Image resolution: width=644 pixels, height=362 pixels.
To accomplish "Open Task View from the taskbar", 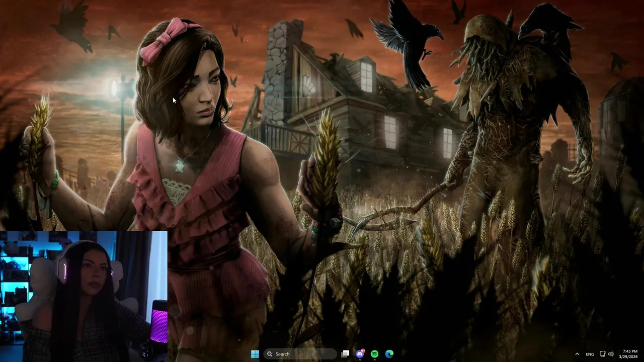I will click(345, 354).
